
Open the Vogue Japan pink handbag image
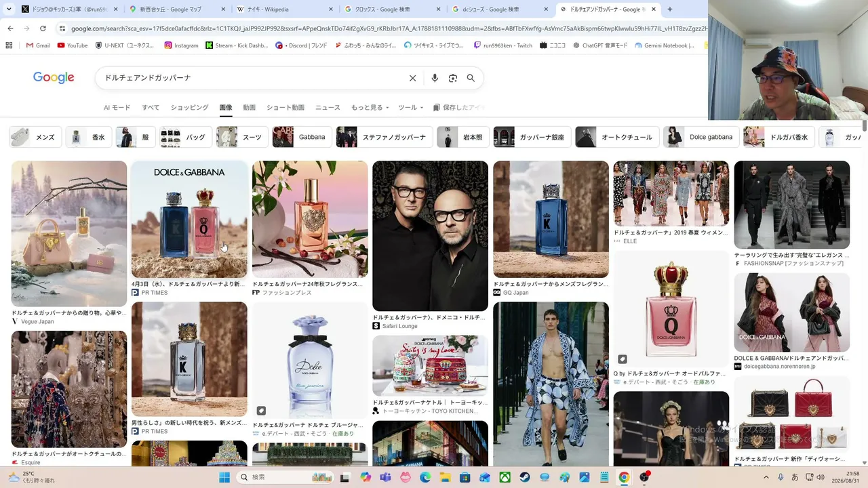click(69, 234)
